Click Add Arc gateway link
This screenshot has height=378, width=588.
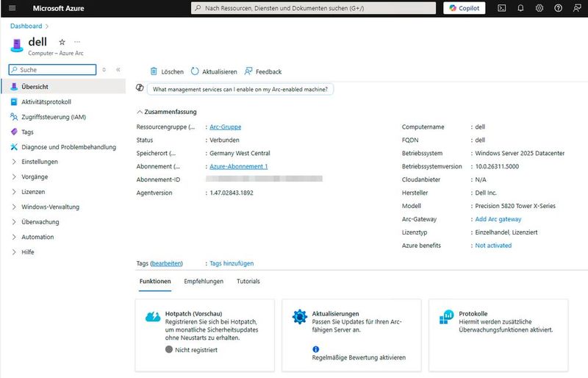498,219
